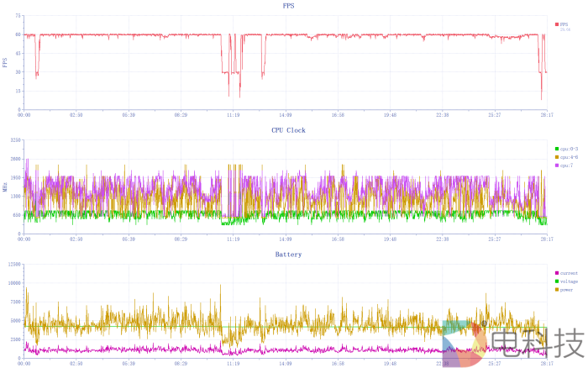Select the cpu:7 legend label

click(x=567, y=165)
